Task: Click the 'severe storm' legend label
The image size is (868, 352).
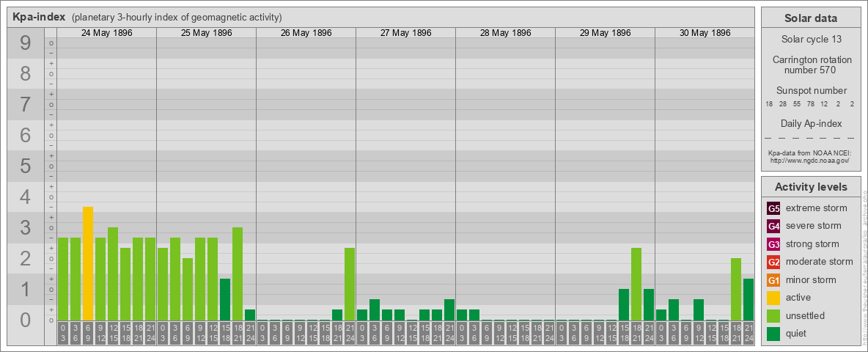Action: click(814, 226)
